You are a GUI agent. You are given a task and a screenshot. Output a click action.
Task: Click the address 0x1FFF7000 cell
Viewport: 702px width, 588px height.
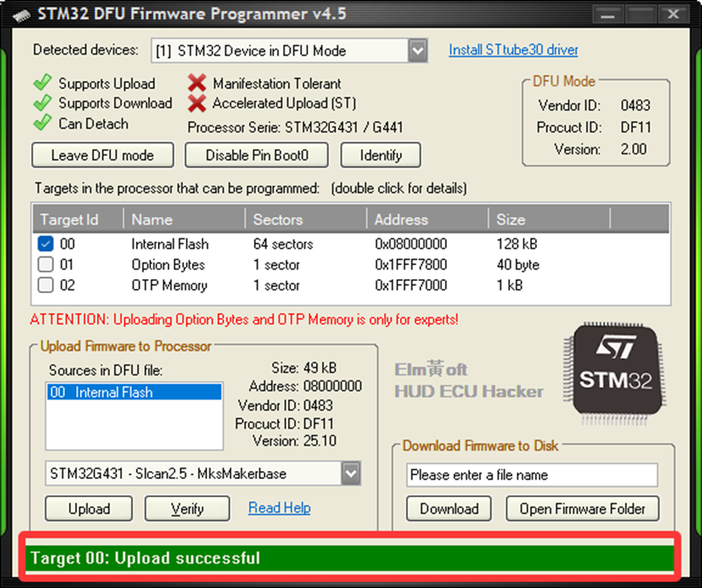point(411,285)
